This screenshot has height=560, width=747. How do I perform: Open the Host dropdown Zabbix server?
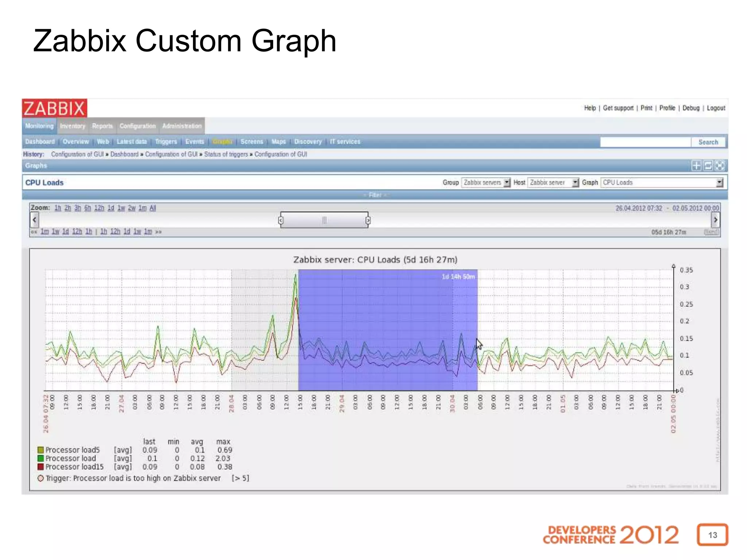coord(553,183)
